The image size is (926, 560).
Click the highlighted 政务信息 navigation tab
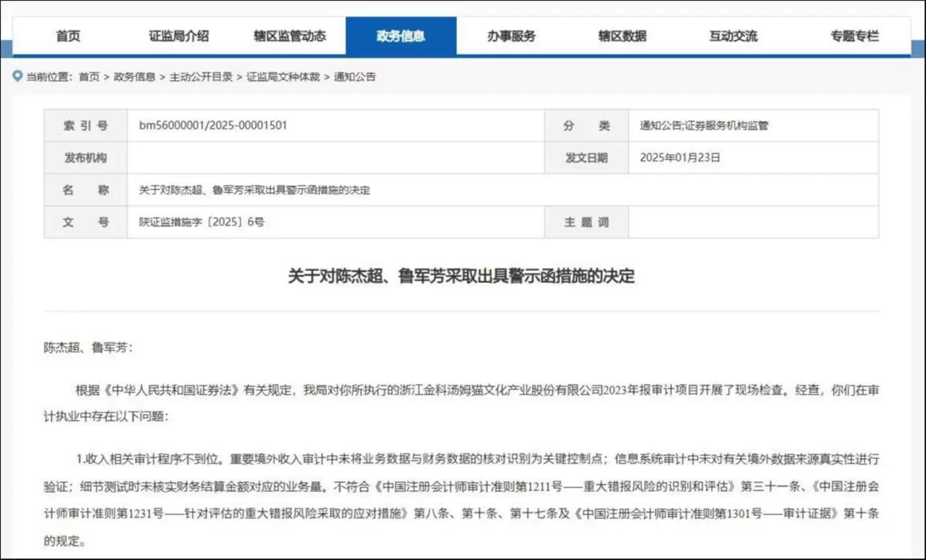click(x=401, y=36)
